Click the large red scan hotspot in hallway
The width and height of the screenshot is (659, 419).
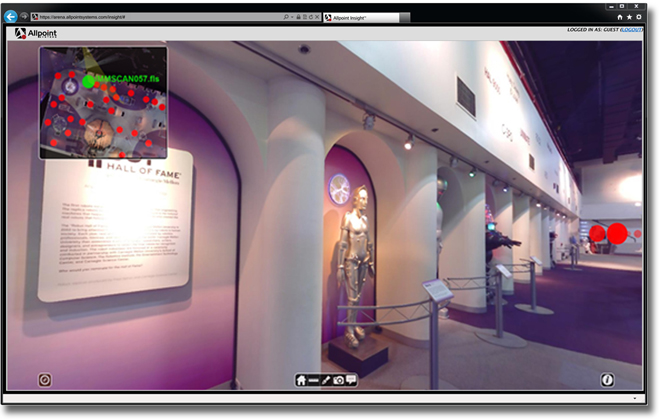(x=617, y=233)
